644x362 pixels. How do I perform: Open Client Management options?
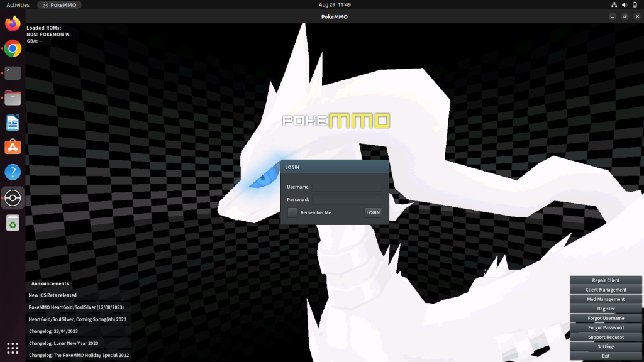605,290
